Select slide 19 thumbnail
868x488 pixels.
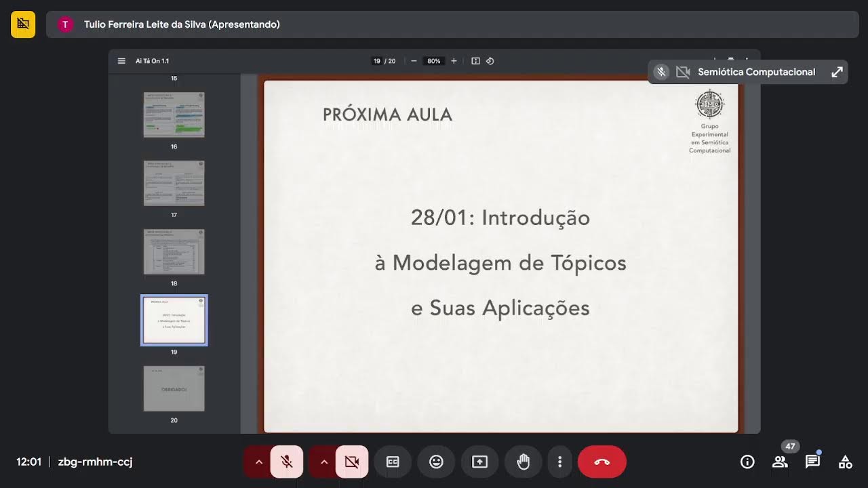coord(174,320)
